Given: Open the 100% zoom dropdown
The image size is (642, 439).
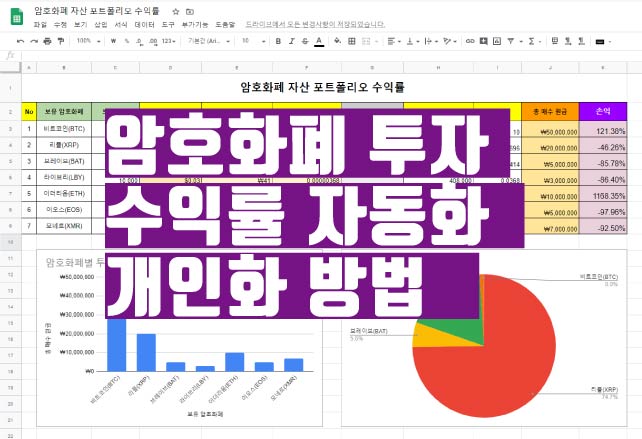Looking at the screenshot, I should (88, 41).
